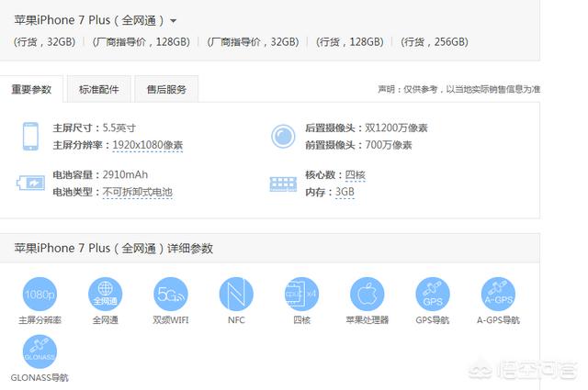Viewport: 588px width, 390px height.
Task: Select the 行货 32GB variant
Action: (45, 41)
